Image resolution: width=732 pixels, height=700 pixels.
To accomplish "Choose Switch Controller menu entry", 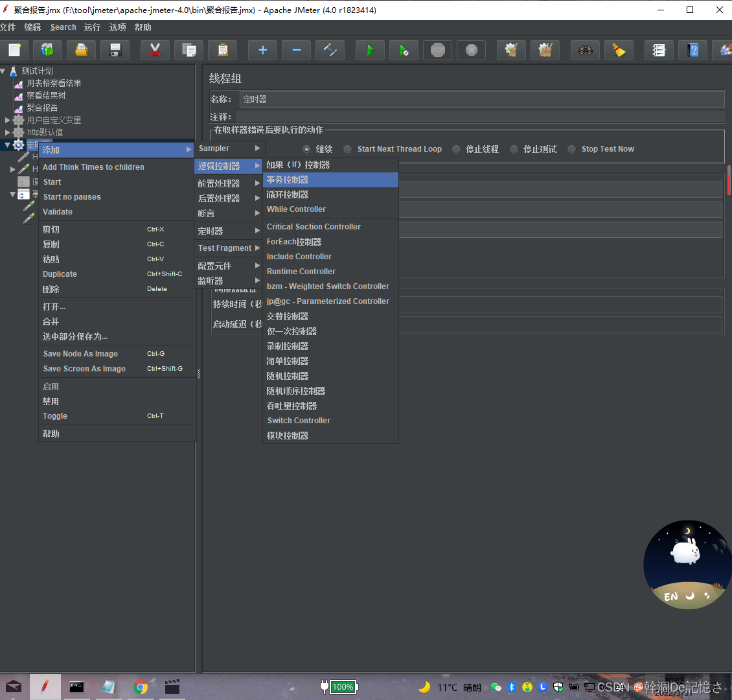I will [330, 420].
